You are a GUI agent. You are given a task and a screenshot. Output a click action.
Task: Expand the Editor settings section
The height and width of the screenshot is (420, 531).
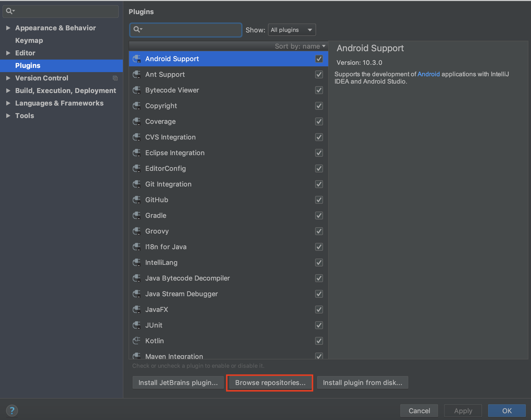point(8,53)
